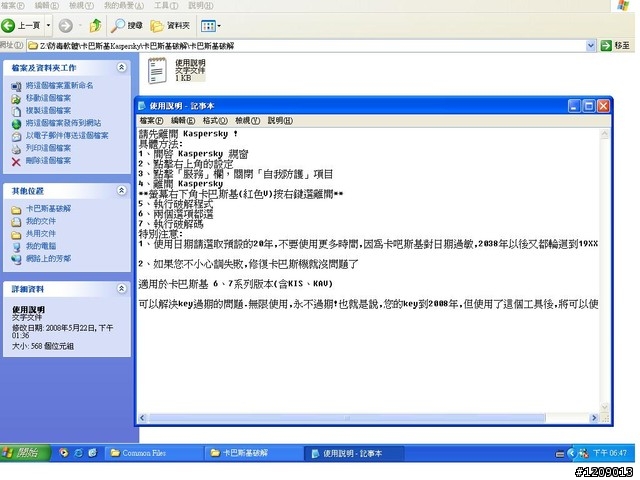Collapse the 檔案及資料夾工作 panel
Screen dimensions: 640x480
[121, 67]
